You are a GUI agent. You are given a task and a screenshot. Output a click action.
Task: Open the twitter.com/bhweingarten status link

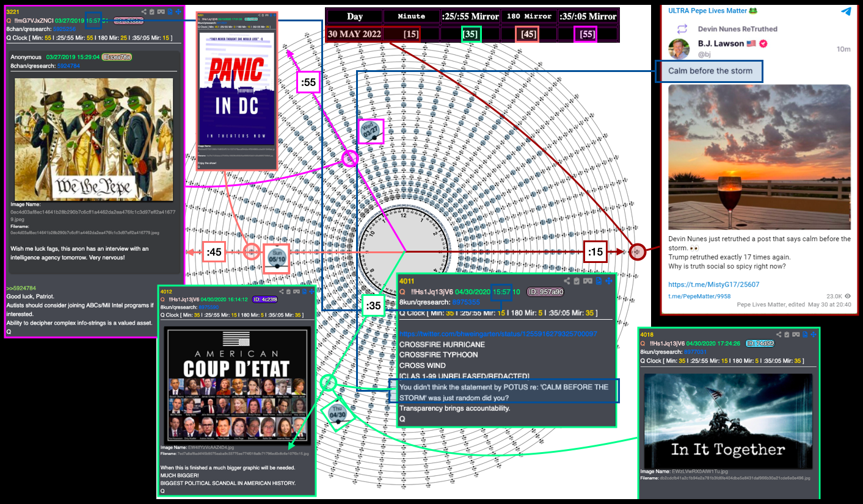pos(498,334)
